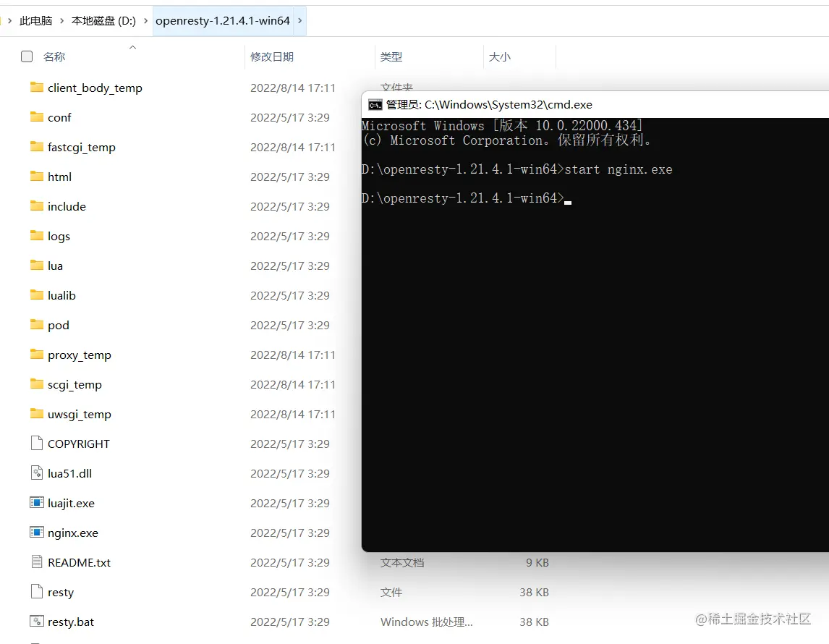Click the COPYRIGHT file icon

coord(36,443)
